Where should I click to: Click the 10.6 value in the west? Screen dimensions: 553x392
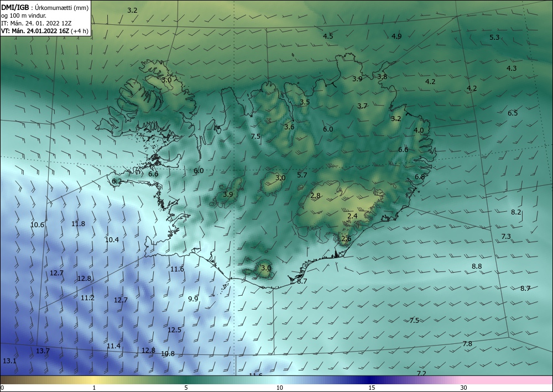(x=38, y=225)
